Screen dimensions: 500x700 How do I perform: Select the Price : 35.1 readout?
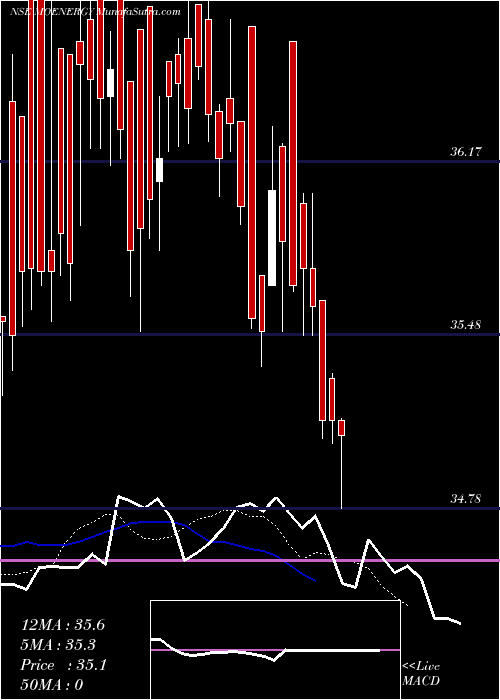[63, 665]
